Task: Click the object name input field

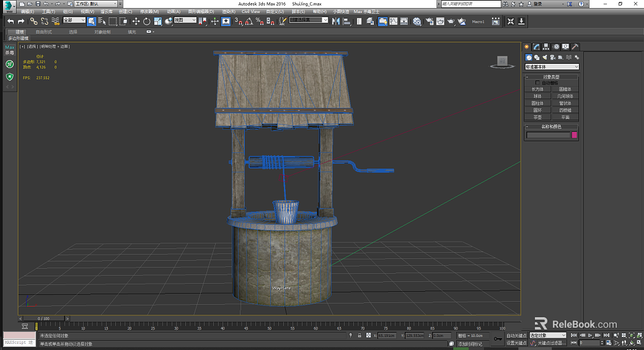Action: coord(549,135)
